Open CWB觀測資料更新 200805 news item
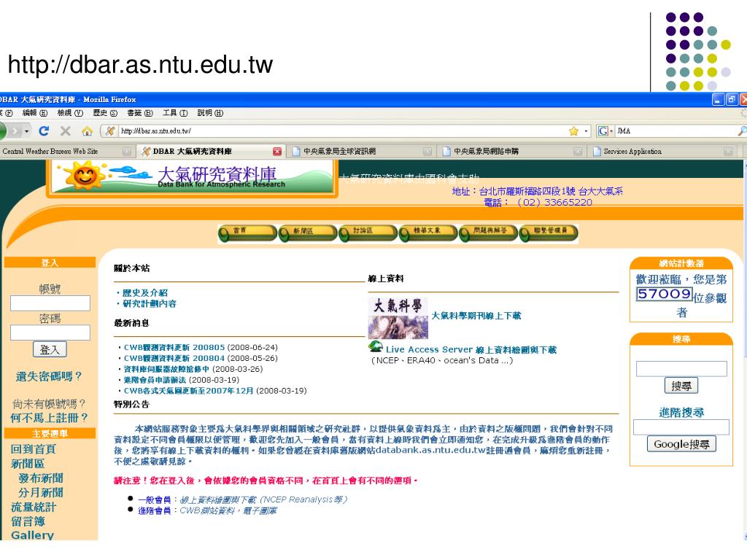 (174, 348)
